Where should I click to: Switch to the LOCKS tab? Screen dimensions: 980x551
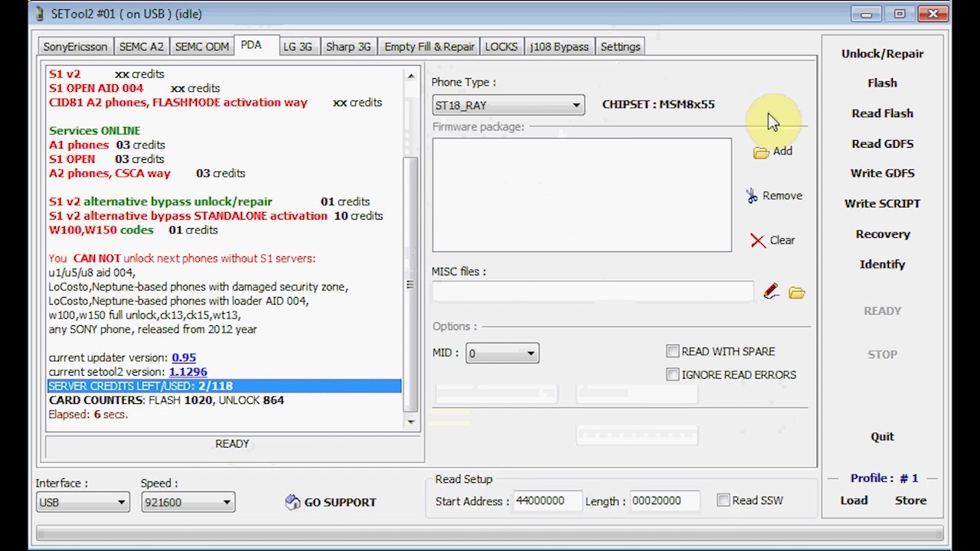click(x=501, y=47)
